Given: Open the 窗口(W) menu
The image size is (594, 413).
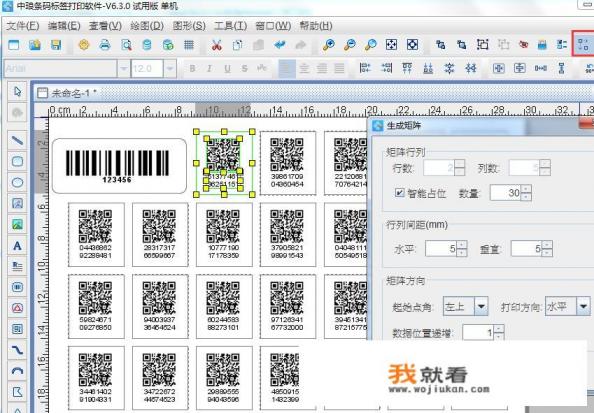Looking at the screenshot, I should (x=273, y=26).
